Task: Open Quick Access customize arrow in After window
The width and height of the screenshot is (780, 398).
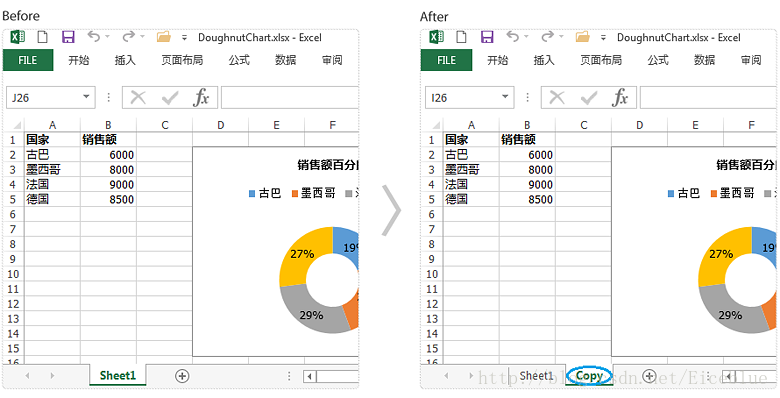Action: 603,37
